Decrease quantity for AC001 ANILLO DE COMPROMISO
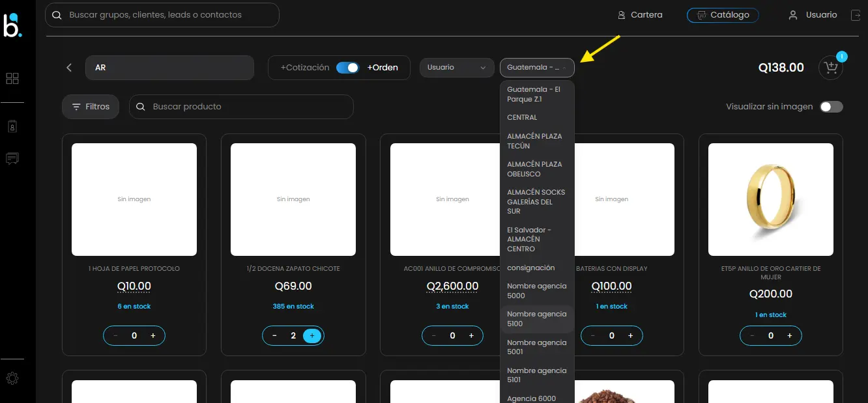 point(434,336)
